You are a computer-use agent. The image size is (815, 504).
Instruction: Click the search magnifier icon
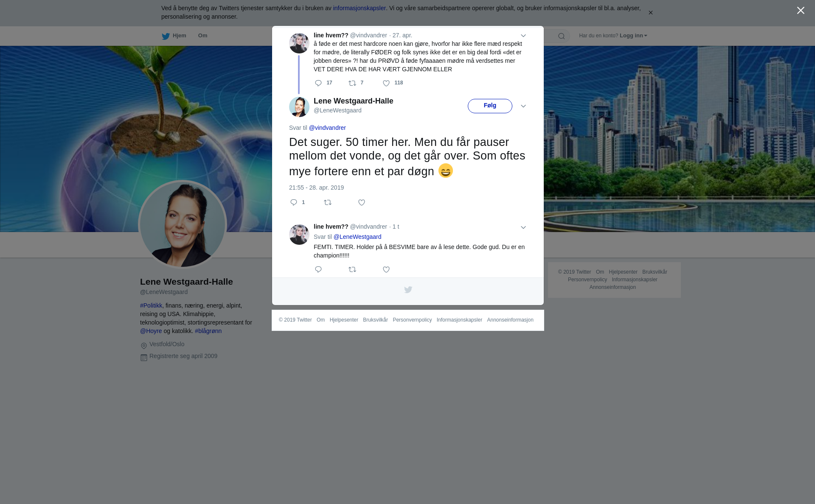[562, 36]
